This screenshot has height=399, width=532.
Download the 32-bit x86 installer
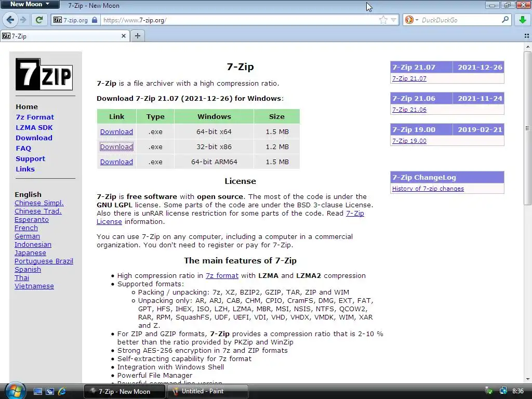(116, 147)
